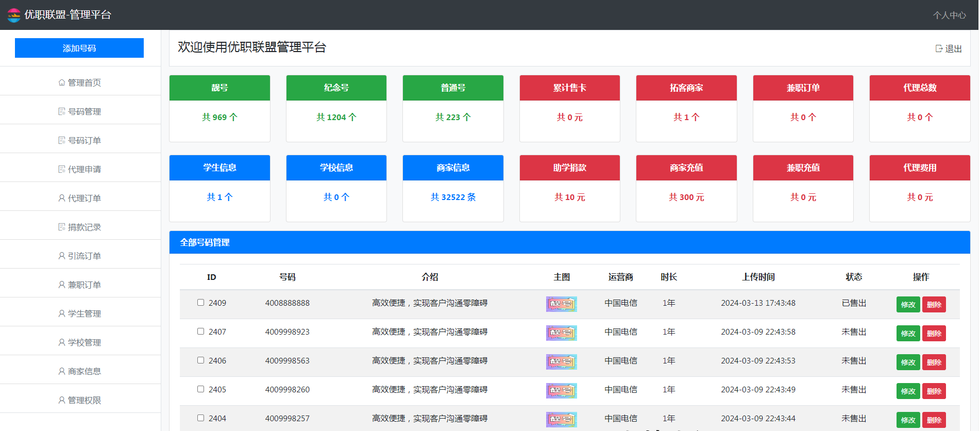980x431 pixels.
Task: Open 个人中心 in the top bar
Action: pos(949,15)
